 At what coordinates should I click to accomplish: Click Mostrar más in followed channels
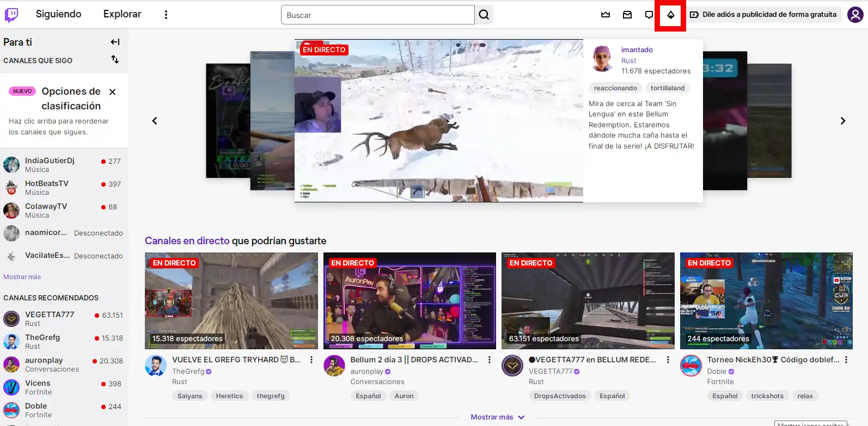click(x=22, y=277)
